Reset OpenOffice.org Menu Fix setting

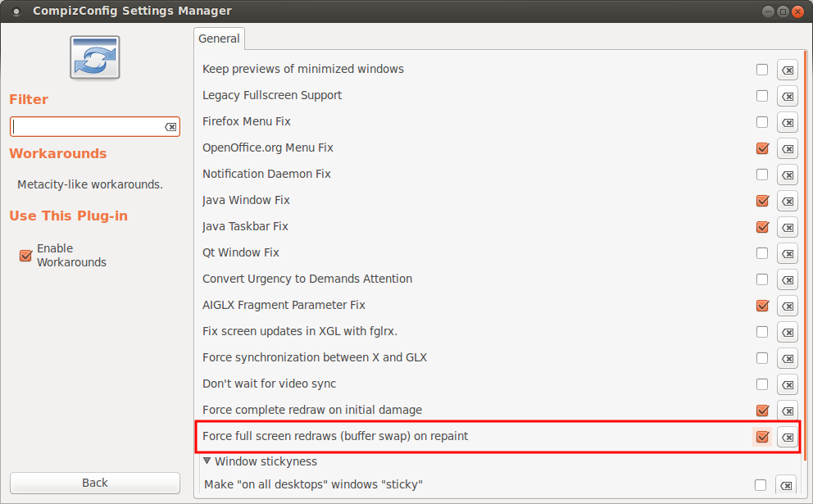787,149
